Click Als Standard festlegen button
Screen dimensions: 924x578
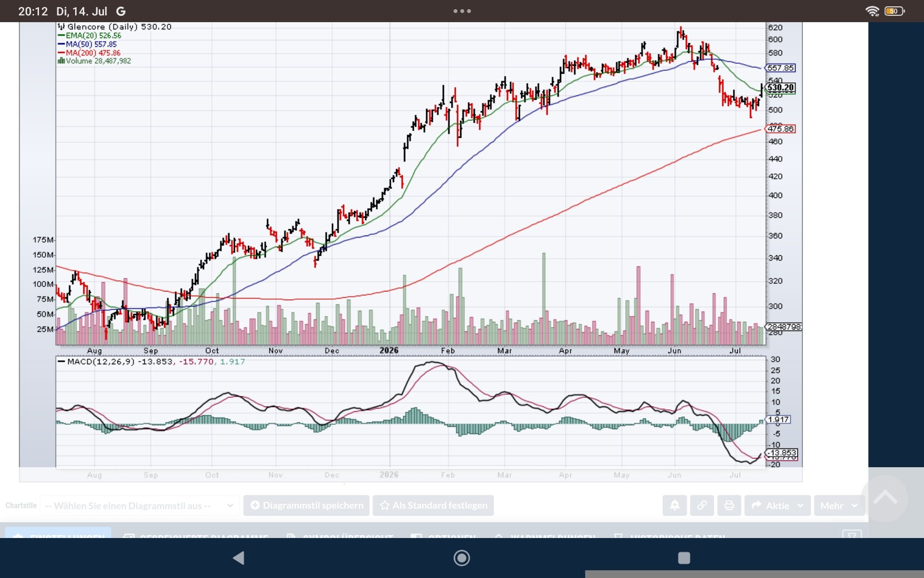tap(433, 505)
